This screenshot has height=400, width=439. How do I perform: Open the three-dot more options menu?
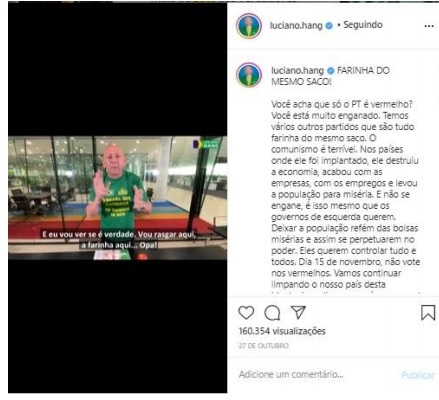tap(429, 26)
